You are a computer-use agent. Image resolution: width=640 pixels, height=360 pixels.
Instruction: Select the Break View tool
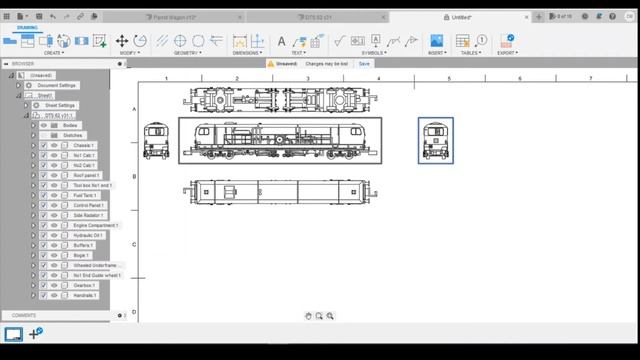point(82,41)
